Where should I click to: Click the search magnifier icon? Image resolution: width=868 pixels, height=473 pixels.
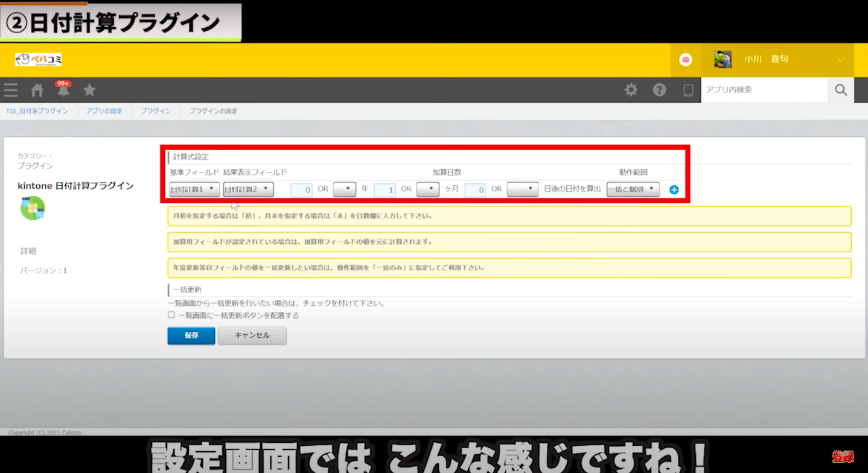(x=841, y=90)
